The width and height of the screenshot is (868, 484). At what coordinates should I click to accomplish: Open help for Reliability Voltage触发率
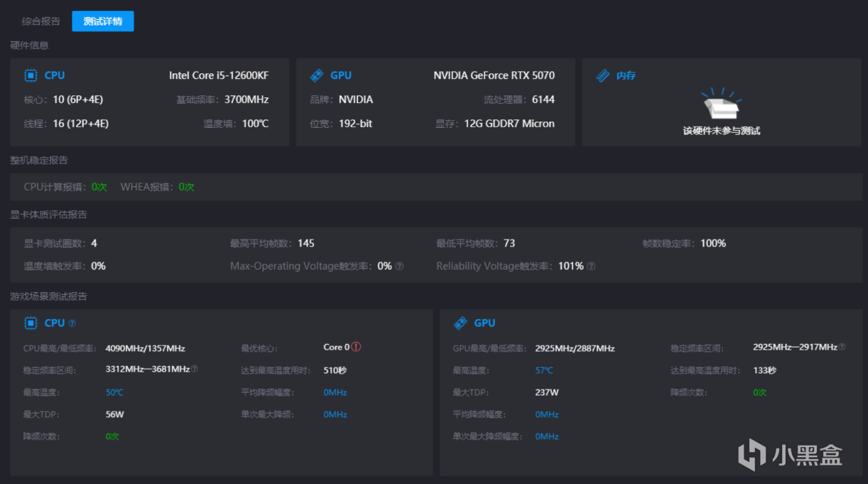point(591,267)
